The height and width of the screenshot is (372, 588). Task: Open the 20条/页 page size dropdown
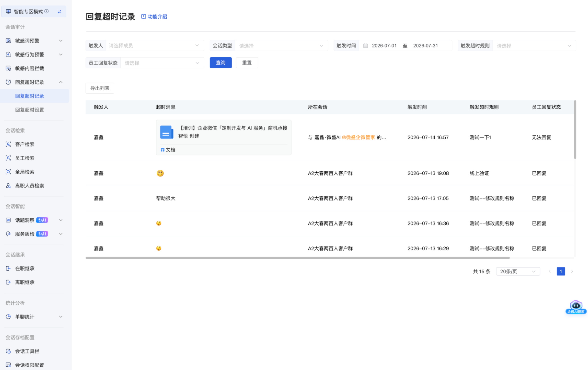pos(518,272)
